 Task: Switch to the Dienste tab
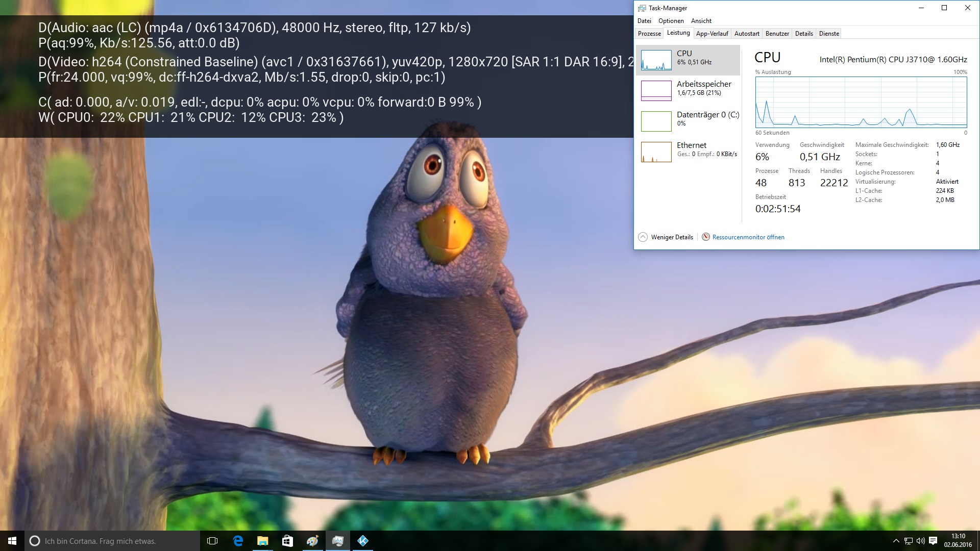point(829,34)
